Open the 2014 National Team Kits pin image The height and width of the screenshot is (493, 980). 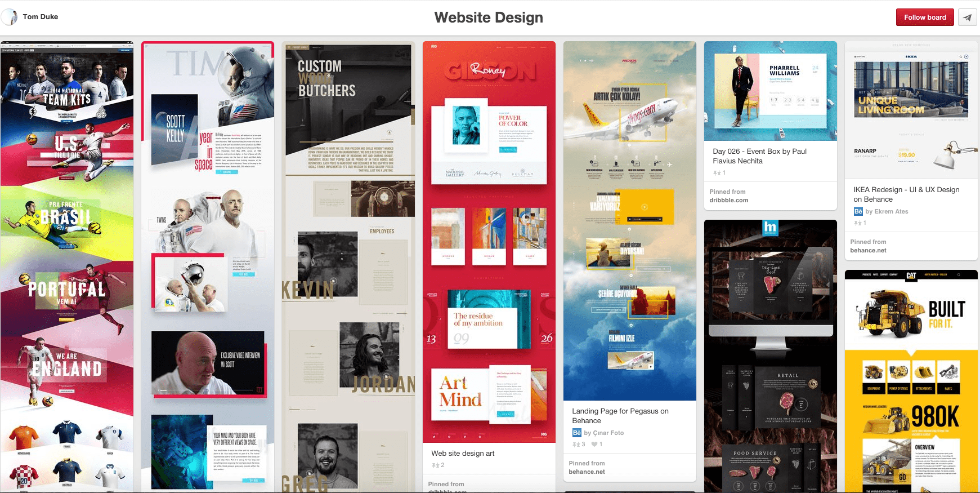click(x=67, y=267)
